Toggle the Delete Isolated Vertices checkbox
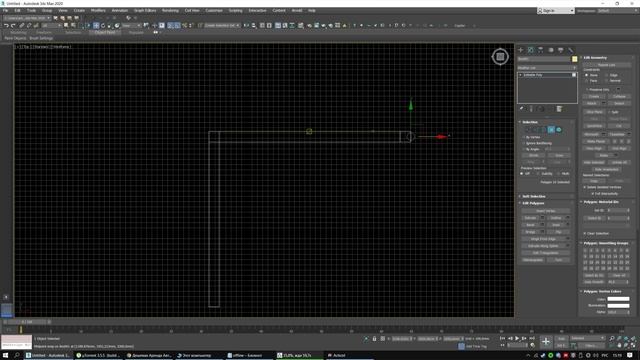Screen dimensions: 640x360 click(585, 187)
